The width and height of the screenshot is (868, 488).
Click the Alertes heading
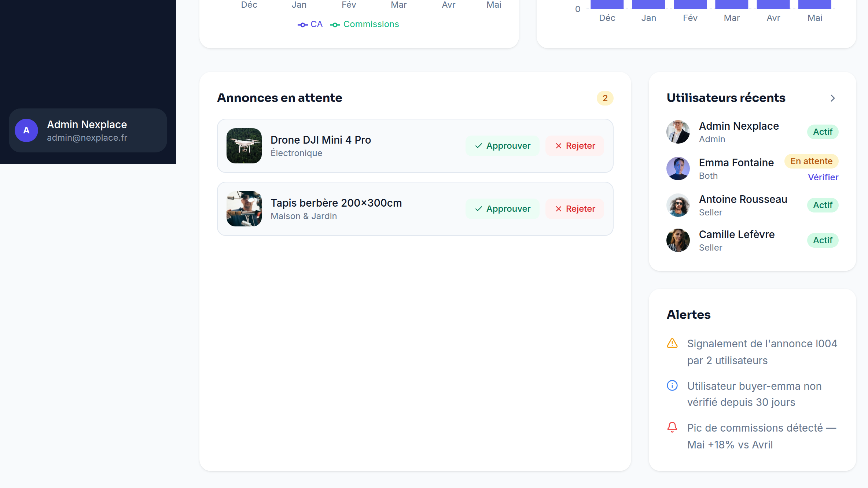pos(688,315)
